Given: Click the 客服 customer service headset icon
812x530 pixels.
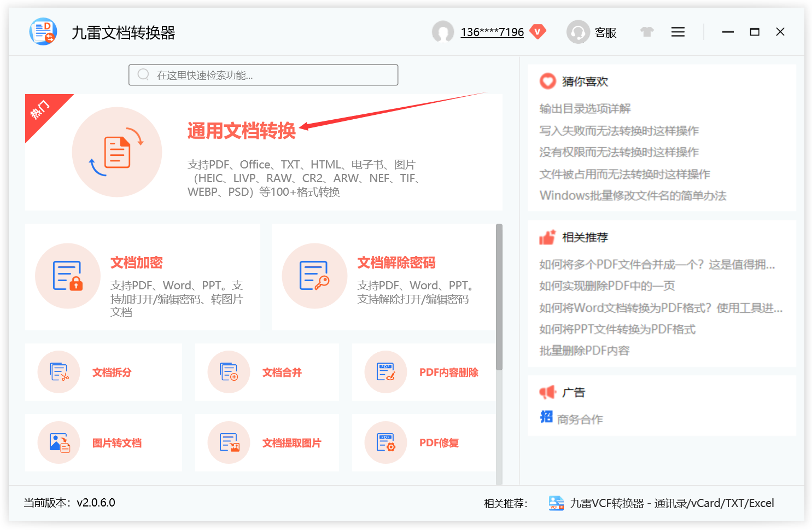Looking at the screenshot, I should point(578,32).
